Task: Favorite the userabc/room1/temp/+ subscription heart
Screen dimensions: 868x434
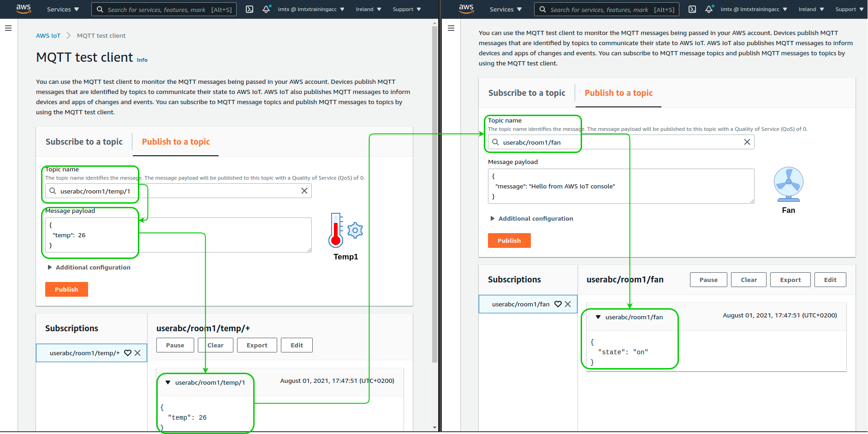Action: (x=128, y=353)
